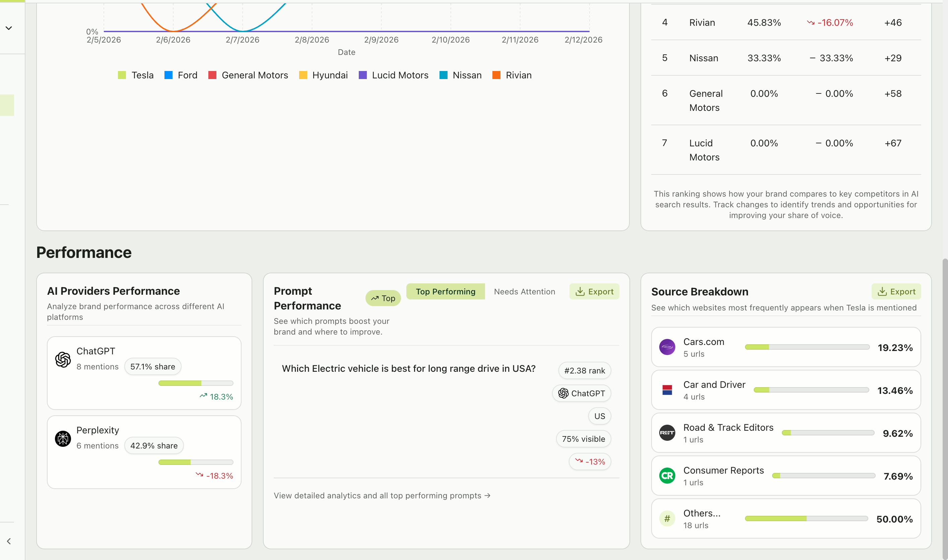This screenshot has width=948, height=560.
Task: Hide the Rivian line via the legend
Action: click(512, 75)
